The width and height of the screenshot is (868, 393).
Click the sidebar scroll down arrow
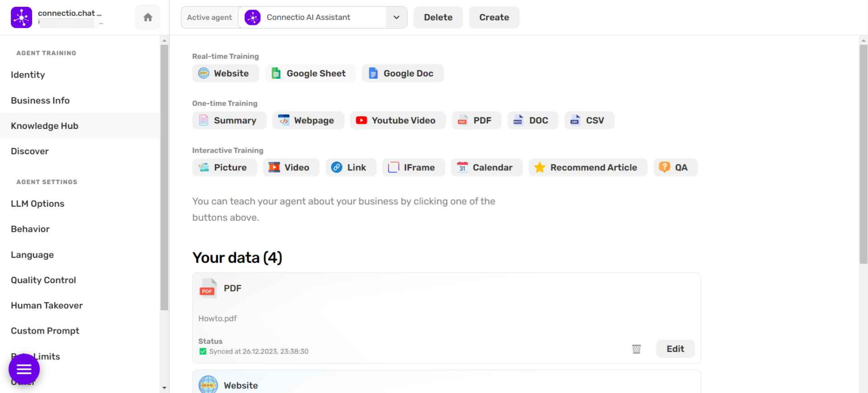point(164,387)
